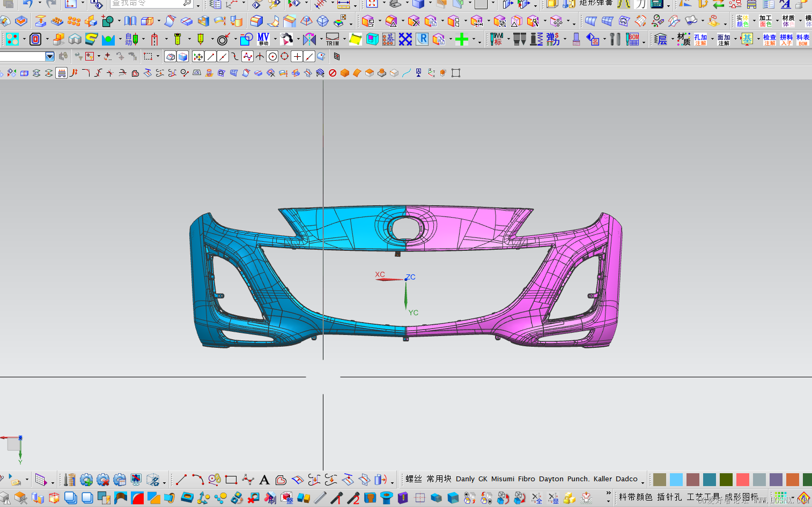Select the Line sketch tool in bottom toolbar
Viewport: 812px width, 507px height.
[x=181, y=480]
